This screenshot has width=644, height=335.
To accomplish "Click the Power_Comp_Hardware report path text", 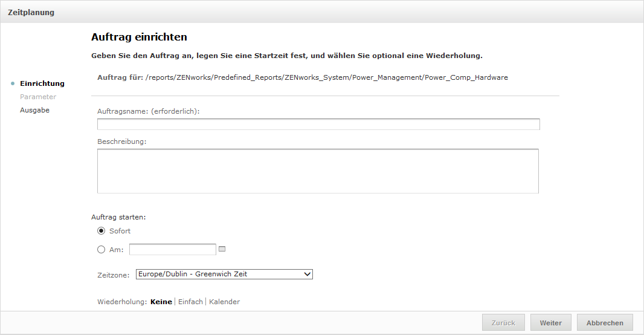I will [326, 77].
